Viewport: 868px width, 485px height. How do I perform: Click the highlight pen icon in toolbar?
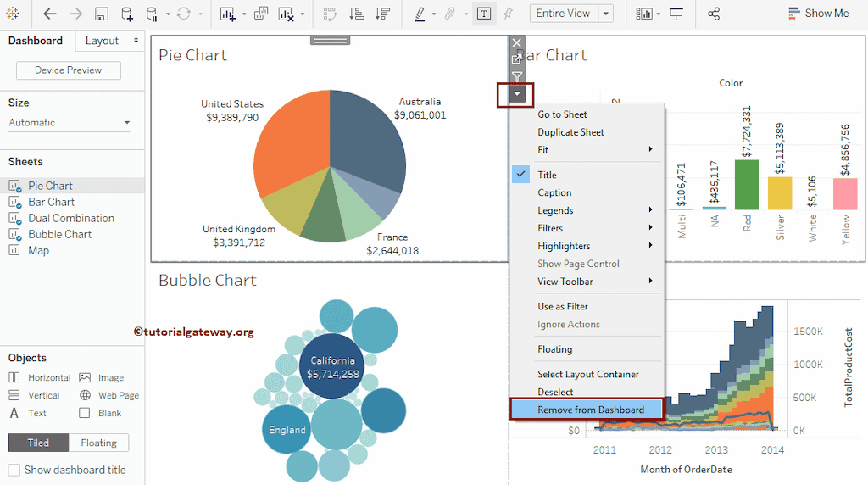pyautogui.click(x=420, y=14)
